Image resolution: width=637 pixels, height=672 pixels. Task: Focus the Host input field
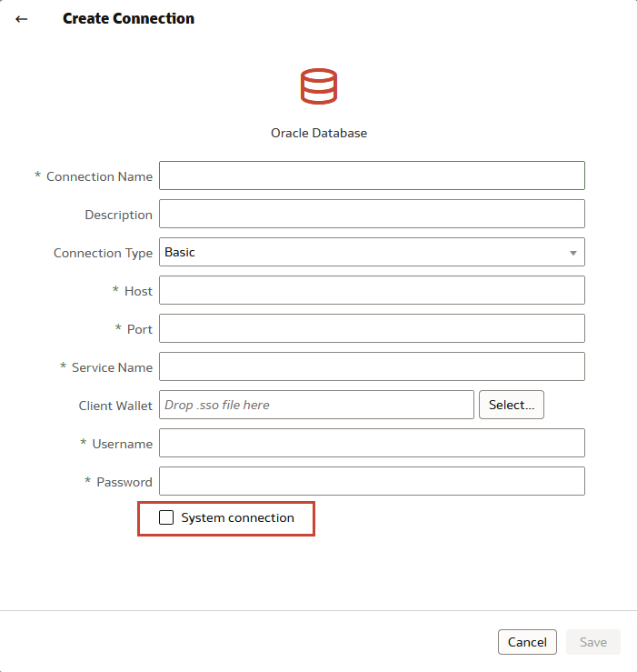click(x=372, y=290)
